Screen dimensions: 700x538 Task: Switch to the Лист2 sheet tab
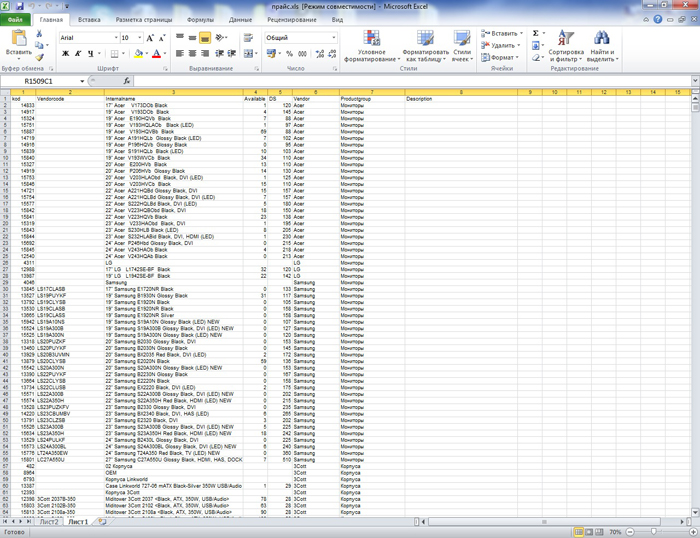pyautogui.click(x=49, y=521)
